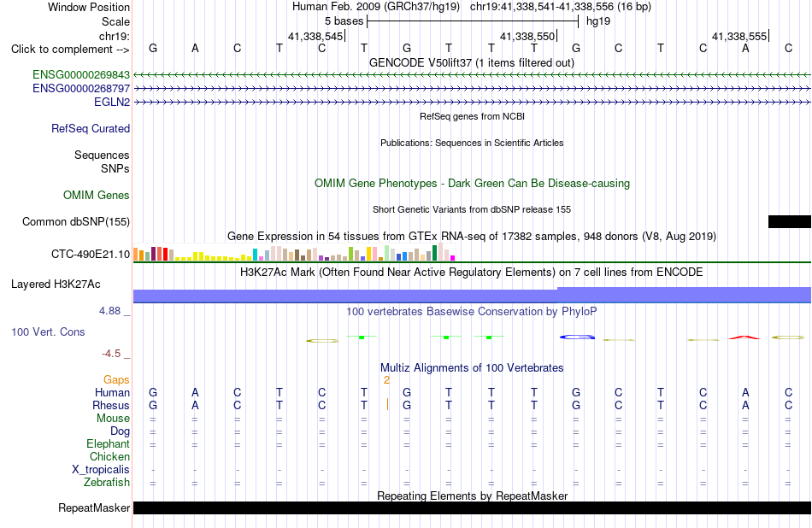Click Multiz Alignments of 100 Vertebrates
The image size is (812, 528).
point(472,368)
